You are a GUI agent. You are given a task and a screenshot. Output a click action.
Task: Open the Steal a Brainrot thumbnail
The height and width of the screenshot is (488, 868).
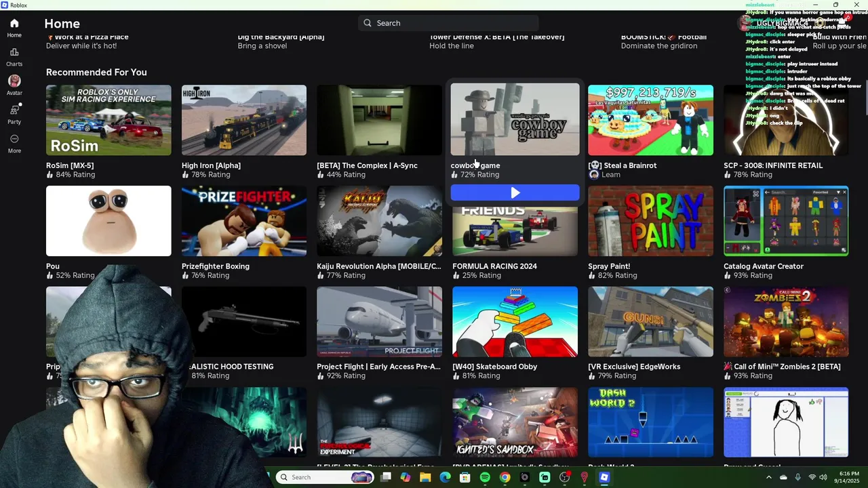[x=650, y=120]
